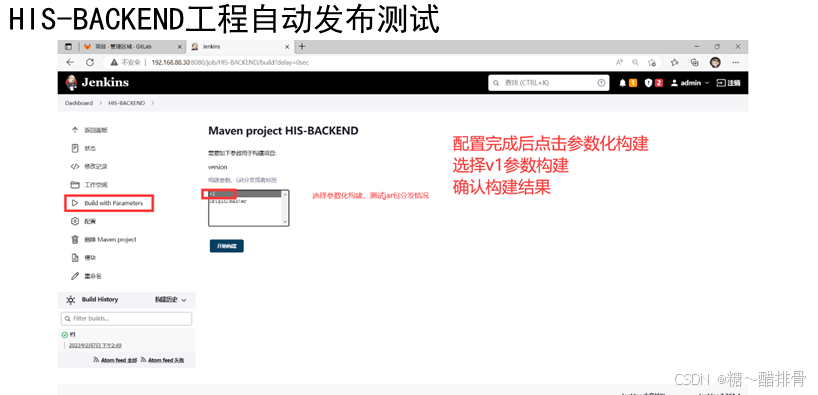Open build #1 in Build History
This screenshot has width=818, height=395.
pos(73,334)
